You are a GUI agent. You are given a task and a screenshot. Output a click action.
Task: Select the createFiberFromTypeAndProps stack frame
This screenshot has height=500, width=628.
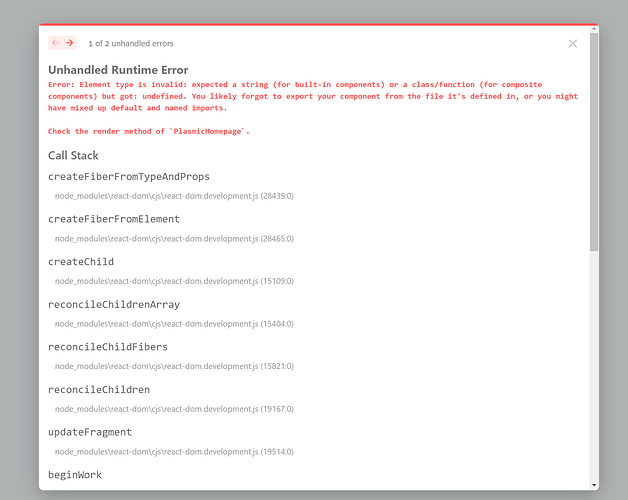coord(129,177)
